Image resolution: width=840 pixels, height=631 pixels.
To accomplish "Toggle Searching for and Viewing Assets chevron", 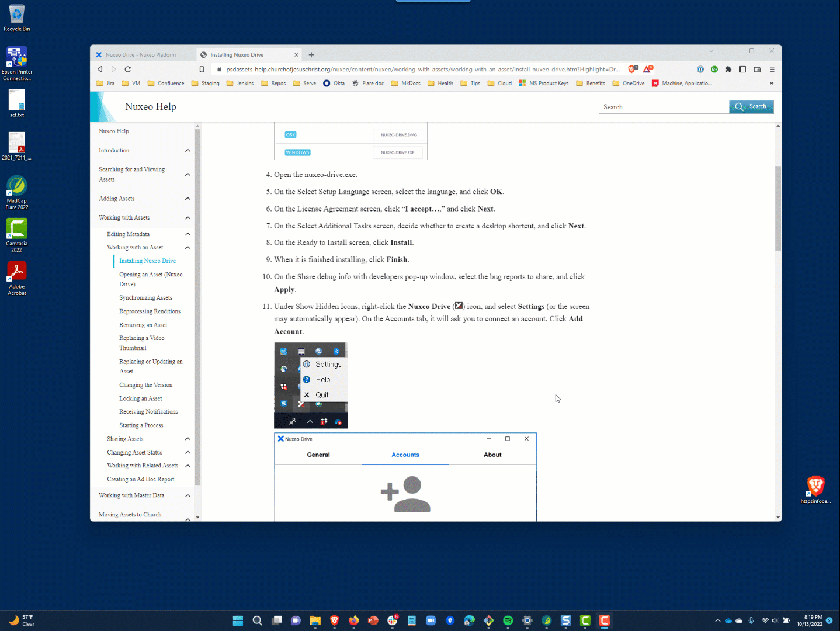I will click(x=188, y=175).
